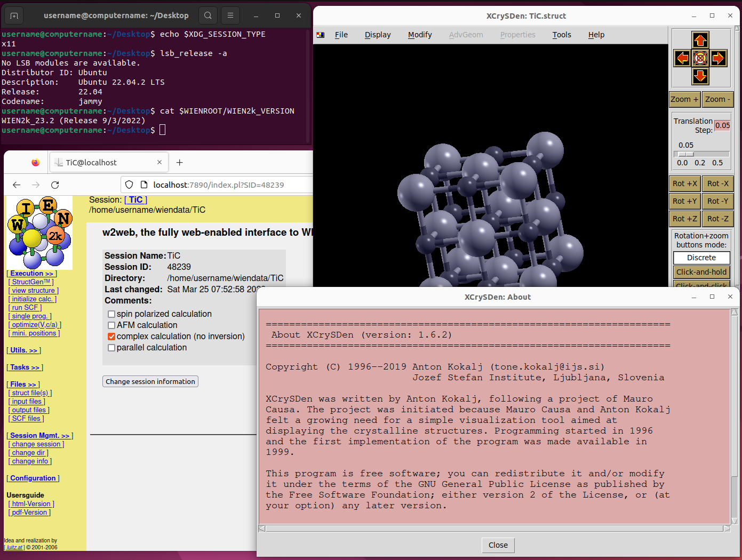Click the shield tracking protection icon in URL bar
Image resolution: width=742 pixels, height=560 pixels.
pos(129,185)
